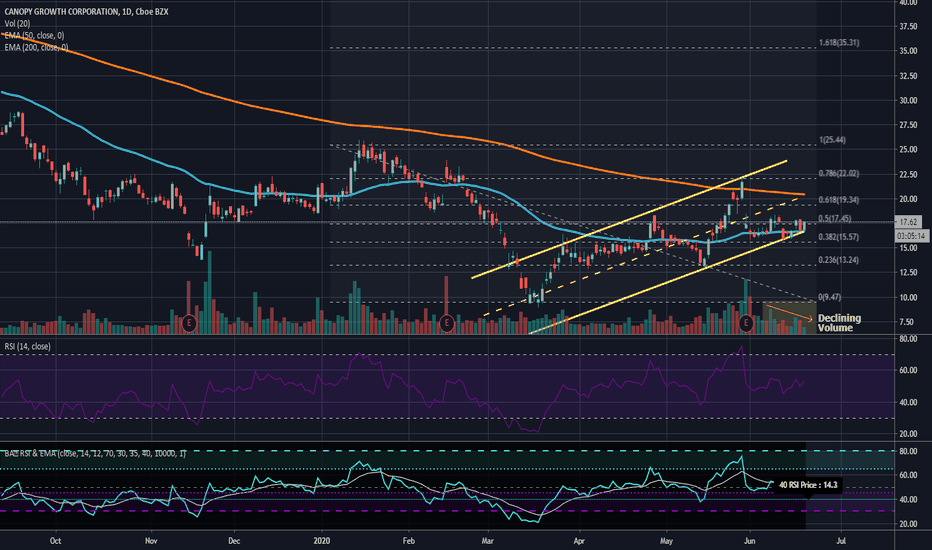Click the earnings marker near late November
932x550 pixels.
[189, 323]
